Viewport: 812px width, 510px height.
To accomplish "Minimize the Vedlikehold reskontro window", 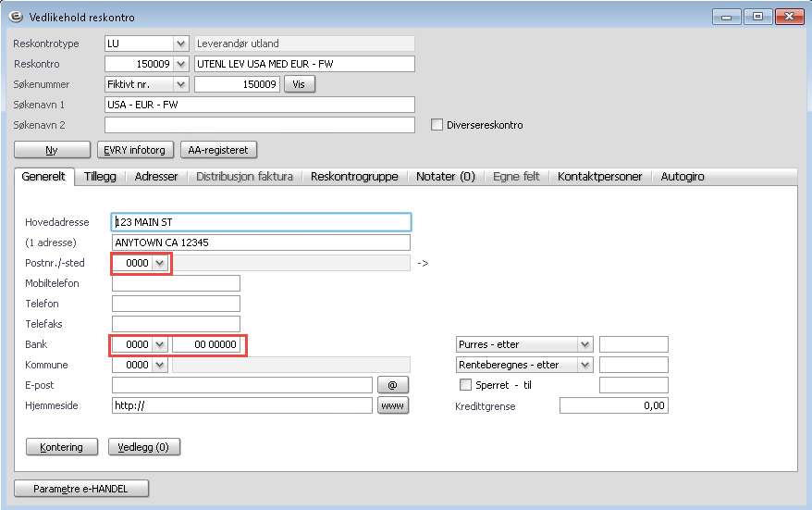I will click(x=727, y=17).
